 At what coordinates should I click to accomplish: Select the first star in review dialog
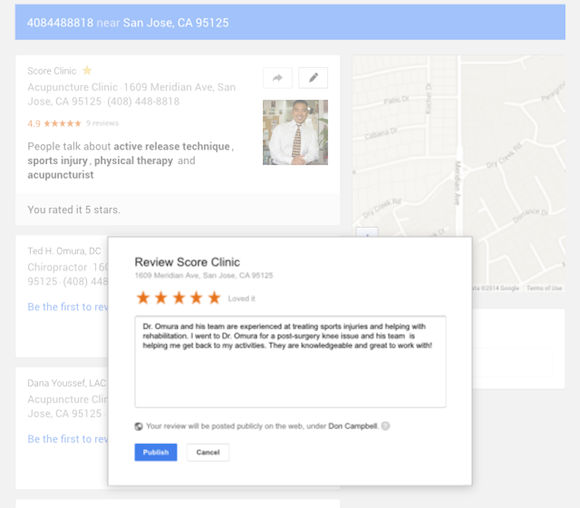[x=143, y=297]
